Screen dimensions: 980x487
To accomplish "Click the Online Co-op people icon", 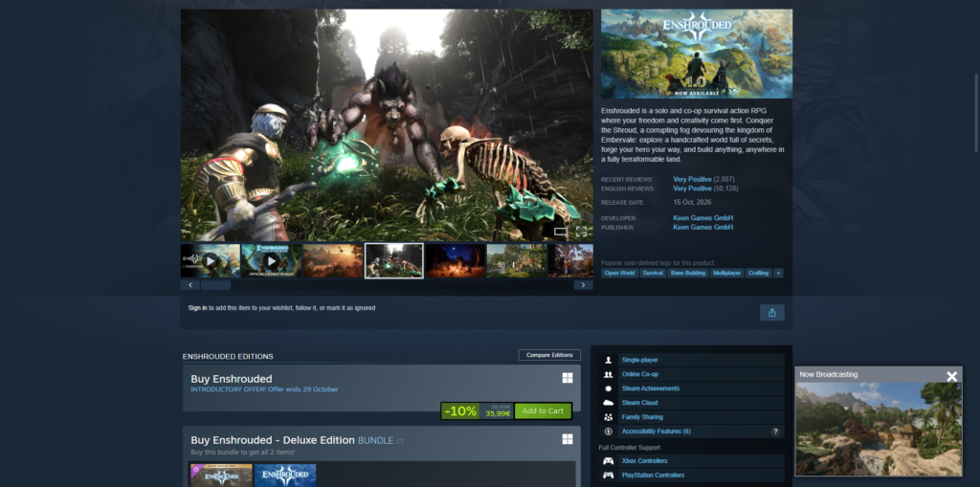I will click(608, 374).
